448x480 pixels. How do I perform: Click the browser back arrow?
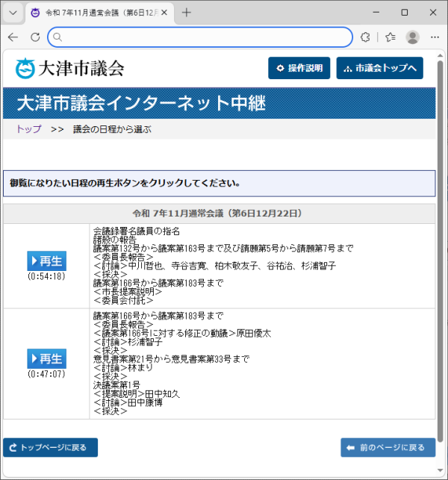13,37
